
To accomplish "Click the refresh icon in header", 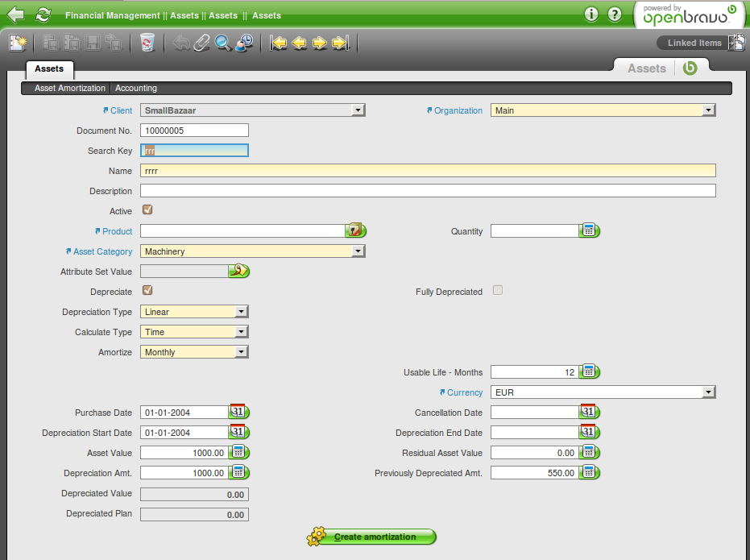I will [43, 15].
